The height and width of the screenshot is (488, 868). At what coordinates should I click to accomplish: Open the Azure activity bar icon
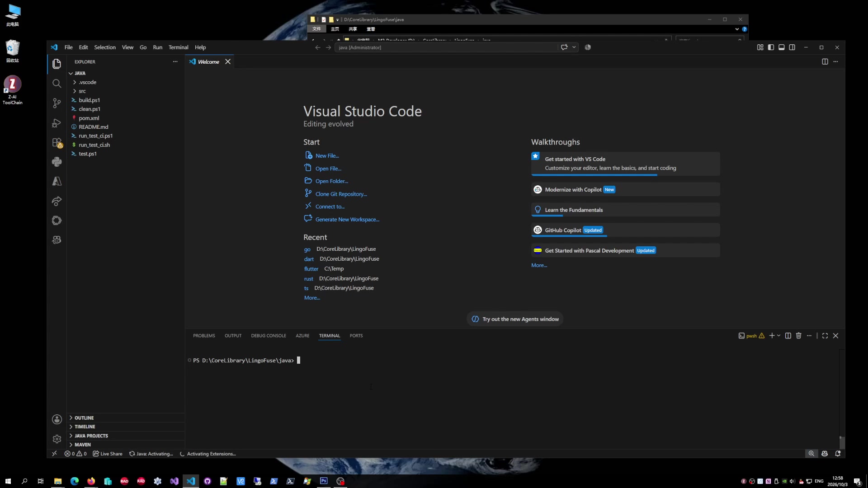click(57, 181)
